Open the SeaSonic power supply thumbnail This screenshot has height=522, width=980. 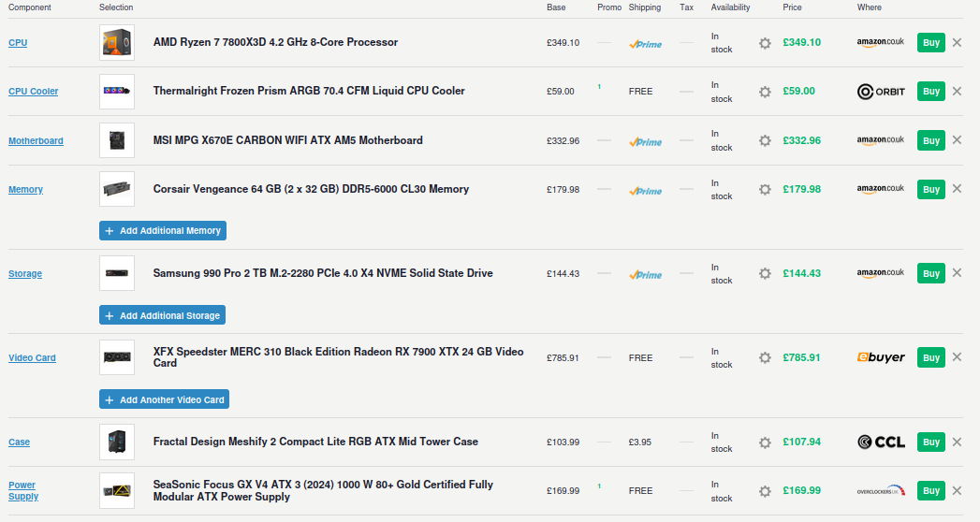point(117,491)
